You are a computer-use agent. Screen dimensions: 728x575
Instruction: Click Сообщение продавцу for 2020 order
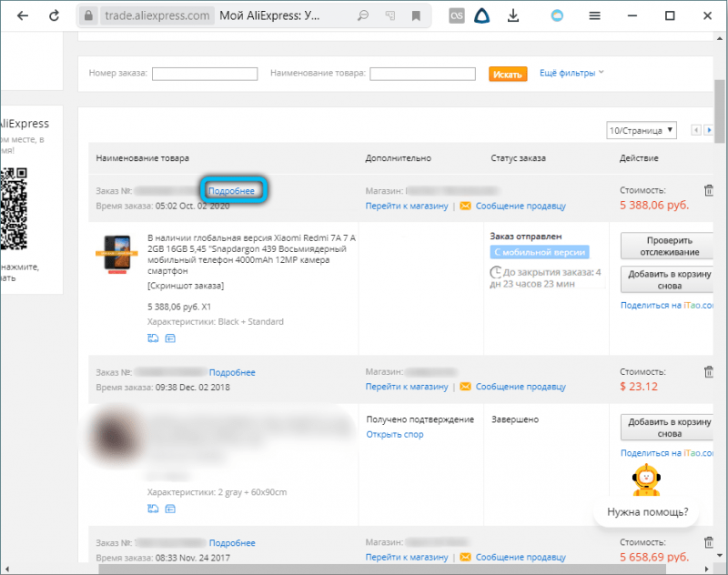coord(521,206)
